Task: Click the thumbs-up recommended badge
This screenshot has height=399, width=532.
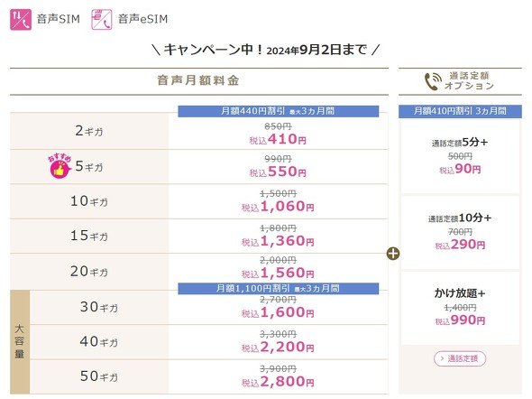Action: pyautogui.click(x=60, y=166)
